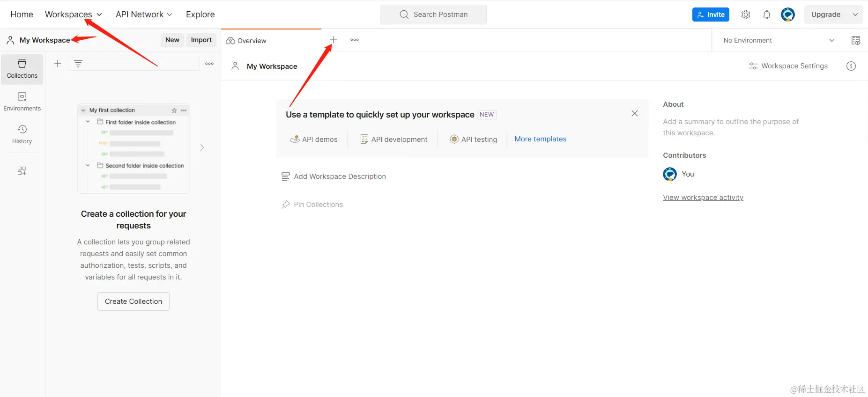
Task: Click Pin Collections
Action: pos(312,205)
